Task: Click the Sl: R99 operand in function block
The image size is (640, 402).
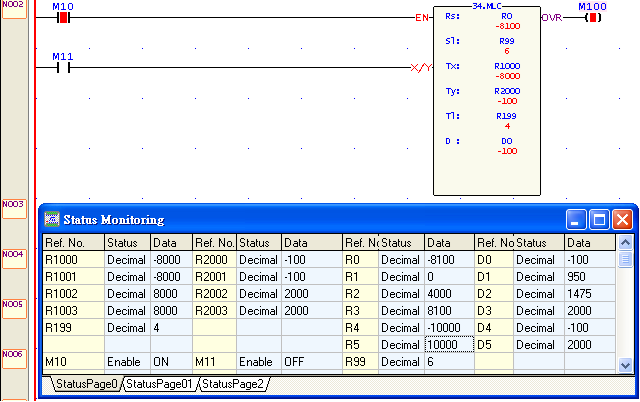Action: 507,41
